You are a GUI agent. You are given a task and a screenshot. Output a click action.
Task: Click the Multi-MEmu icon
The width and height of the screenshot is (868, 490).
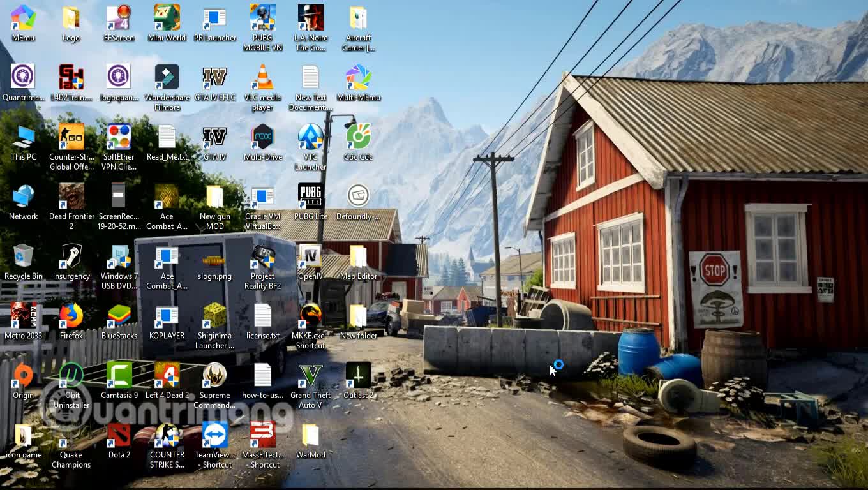click(359, 83)
